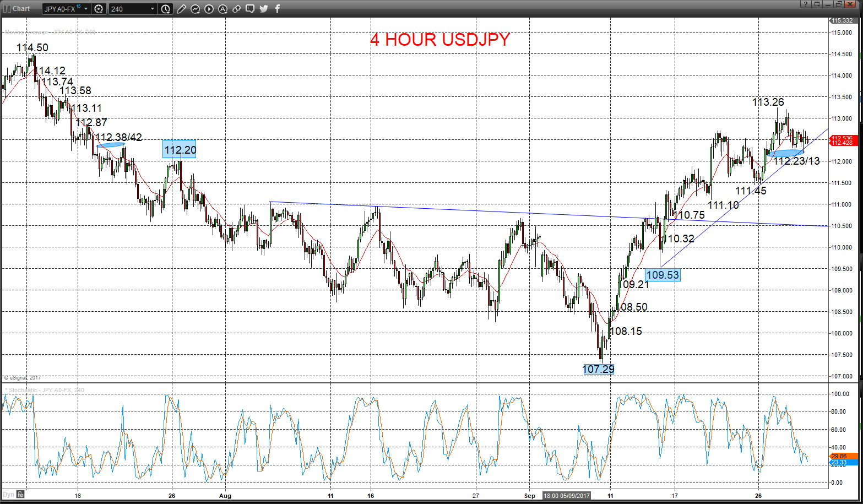The height and width of the screenshot is (504, 863).
Task: Click the link symbol icon
Action: tap(236, 9)
